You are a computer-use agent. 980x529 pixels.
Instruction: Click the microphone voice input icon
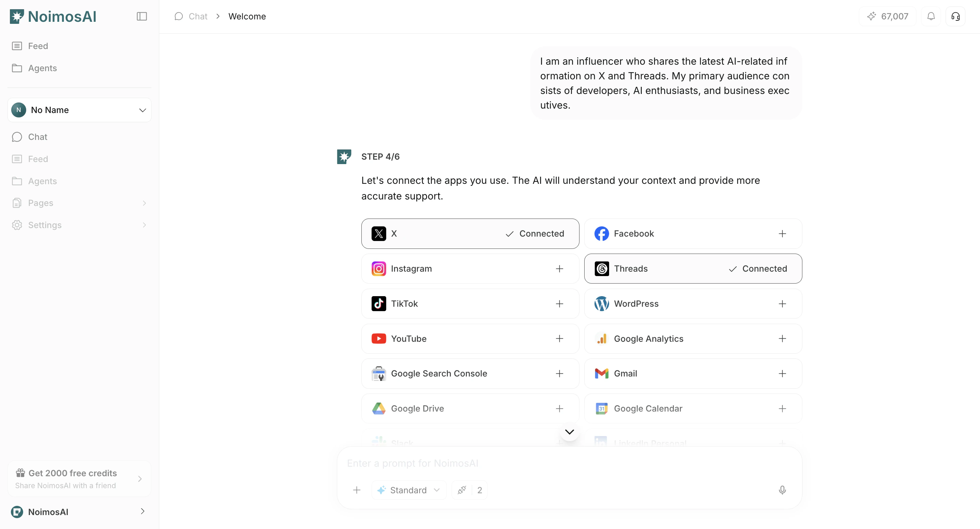coord(782,490)
